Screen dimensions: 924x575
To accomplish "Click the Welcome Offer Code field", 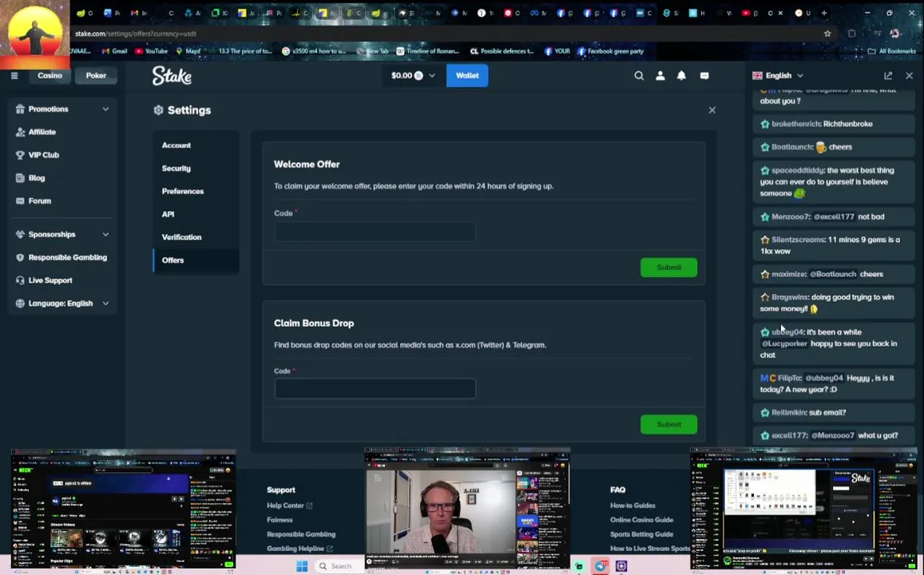I will [375, 232].
